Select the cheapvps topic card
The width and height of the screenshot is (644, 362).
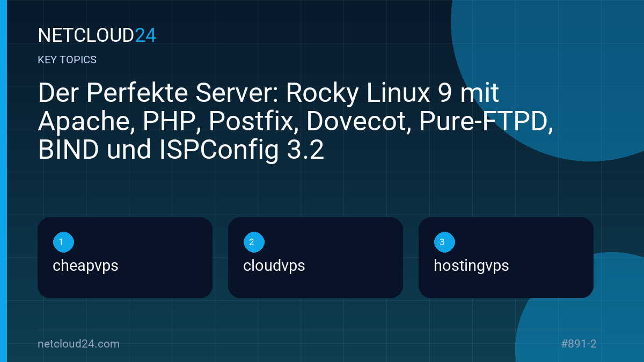click(x=125, y=257)
